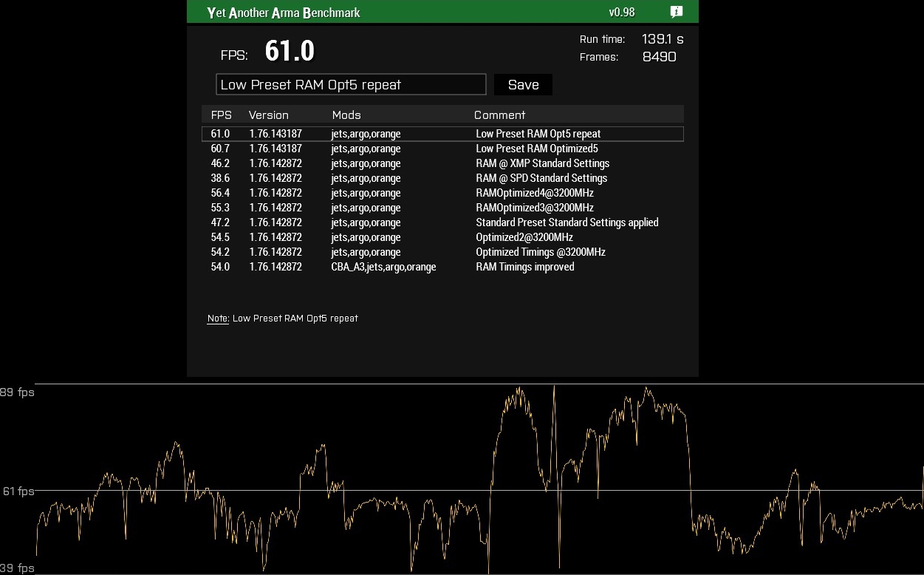Select the Low Preset RAM Optimized5 result row
This screenshot has height=575, width=924.
point(442,149)
